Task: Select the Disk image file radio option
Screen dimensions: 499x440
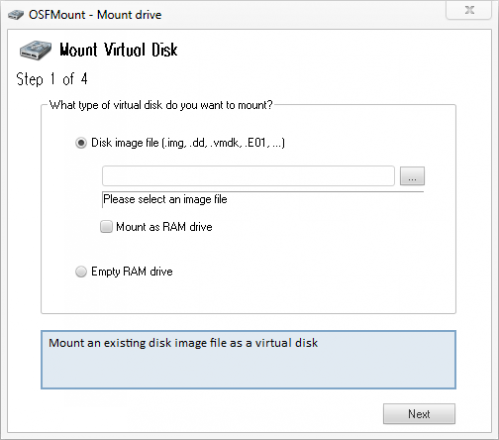Action: (81, 143)
